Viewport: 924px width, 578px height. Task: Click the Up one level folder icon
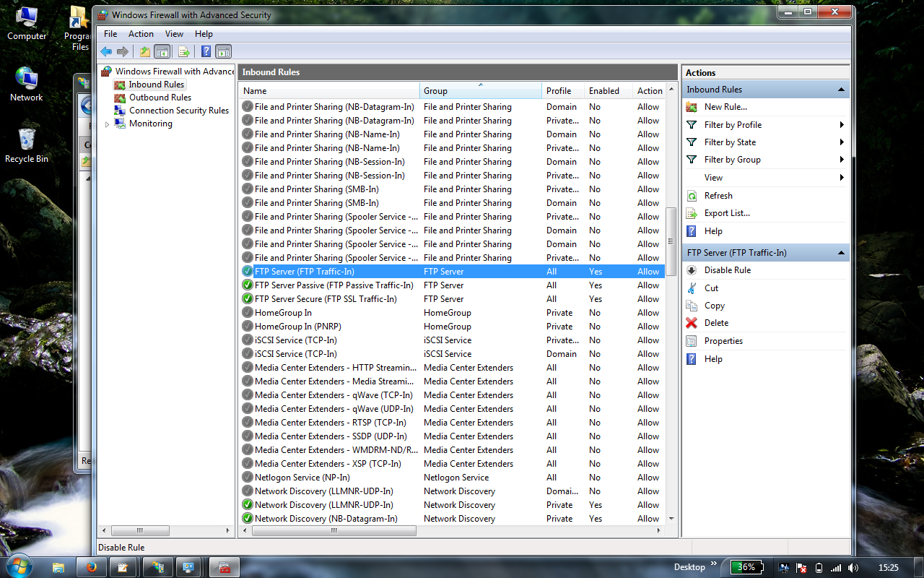145,51
